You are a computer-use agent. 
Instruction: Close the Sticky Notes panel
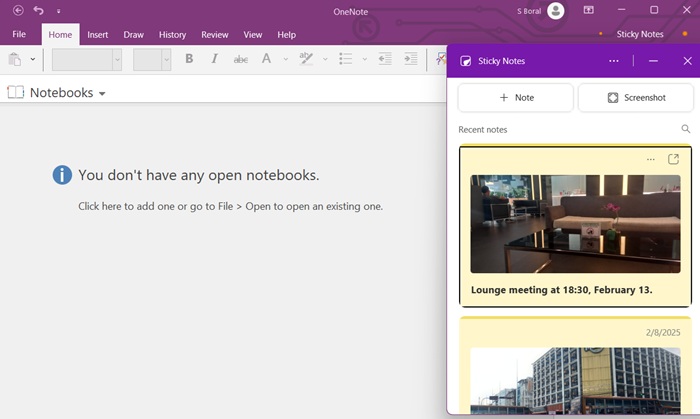(688, 61)
